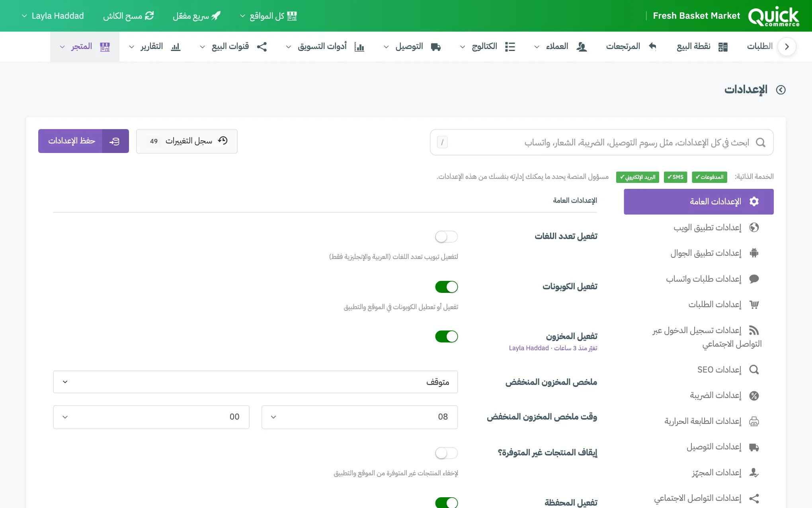This screenshot has width=812, height=508.
Task: Click the save icon on حفظ الإعدادات button
Action: pos(115,141)
